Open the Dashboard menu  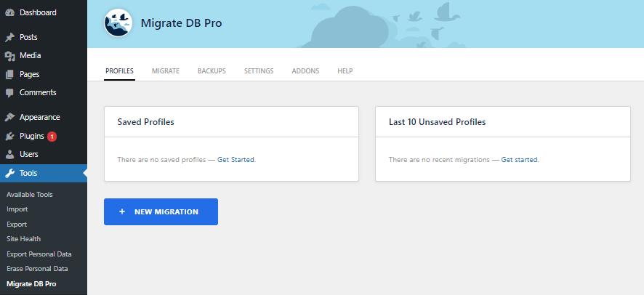[x=44, y=13]
